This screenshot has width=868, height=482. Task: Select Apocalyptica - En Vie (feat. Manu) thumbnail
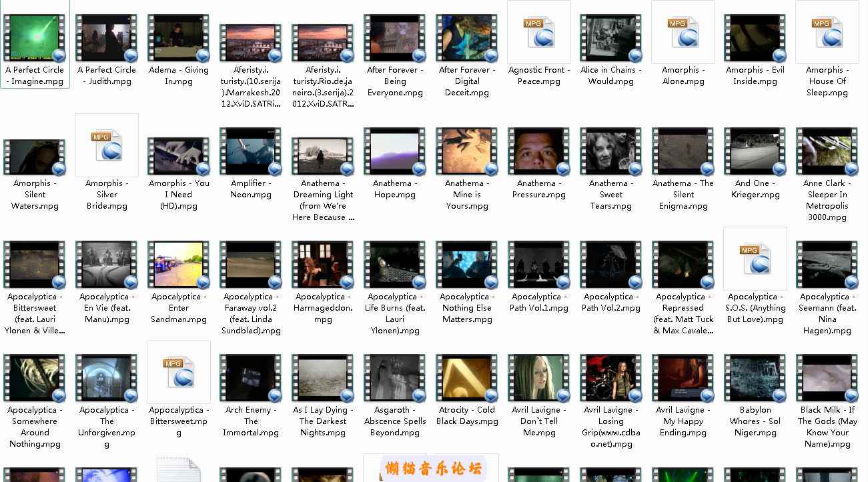(107, 265)
